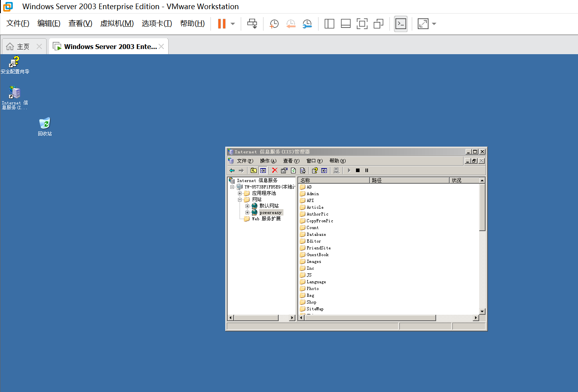Image resolution: width=578 pixels, height=392 pixels.
Task: Click the Forward arrow in the IIS toolbar
Action: tap(241, 171)
